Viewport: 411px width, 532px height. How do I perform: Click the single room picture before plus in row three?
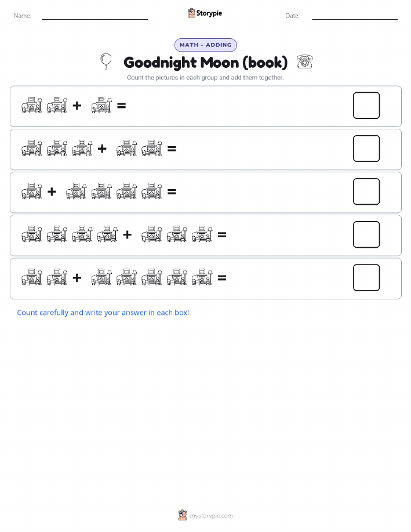coord(32,191)
